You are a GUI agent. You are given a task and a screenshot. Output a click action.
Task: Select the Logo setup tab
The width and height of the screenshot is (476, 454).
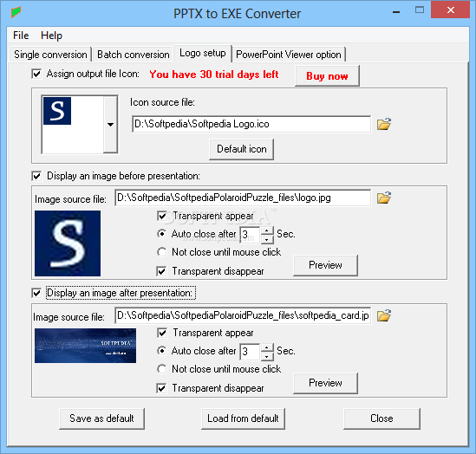tap(203, 54)
